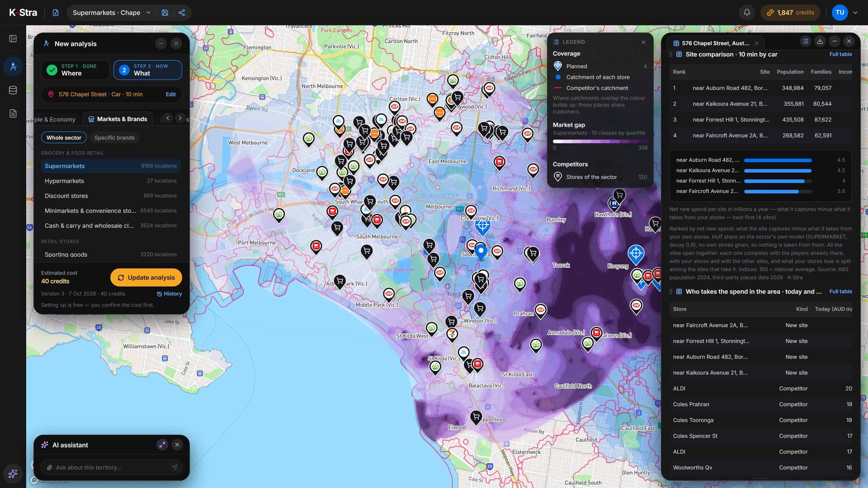This screenshot has width=868, height=488.
Task: Go to Step 1 Where
Action: (x=75, y=70)
